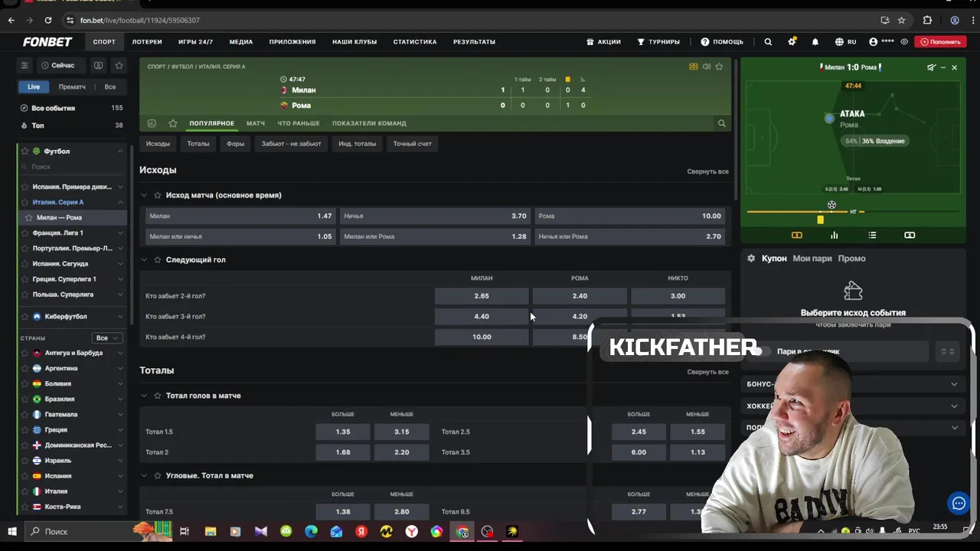This screenshot has height=551, width=980.
Task: Switch the event filter to Все
Action: 110,86
